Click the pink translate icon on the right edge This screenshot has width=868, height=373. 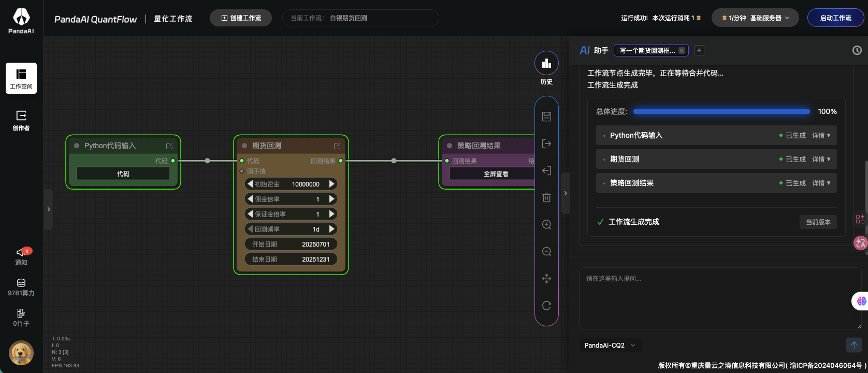click(x=861, y=242)
